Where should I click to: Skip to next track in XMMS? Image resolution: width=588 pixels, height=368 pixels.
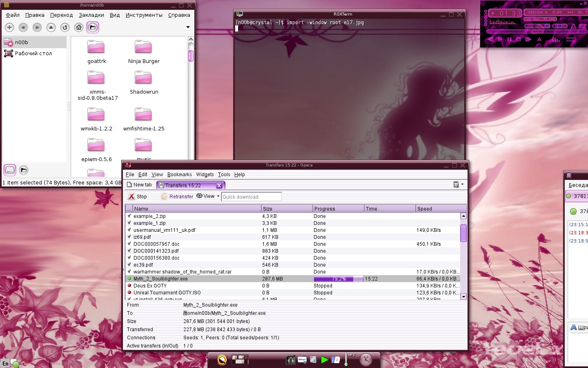click(x=528, y=39)
